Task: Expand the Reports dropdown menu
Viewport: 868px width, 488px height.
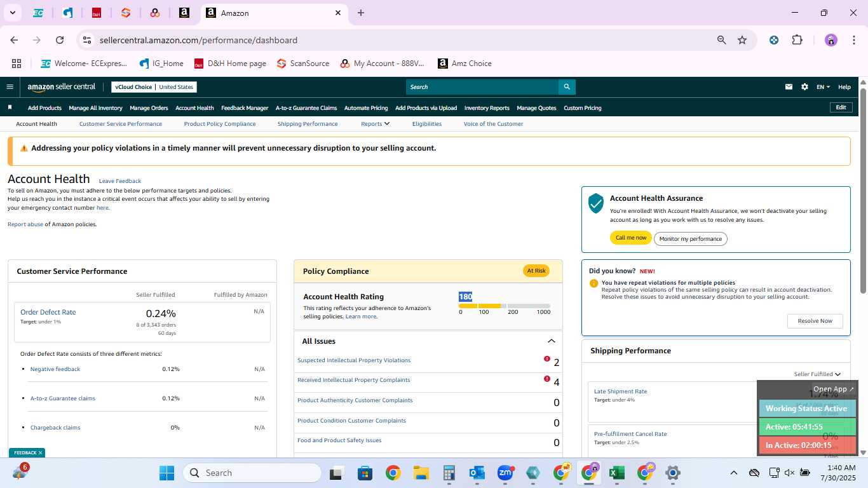Action: pos(375,124)
